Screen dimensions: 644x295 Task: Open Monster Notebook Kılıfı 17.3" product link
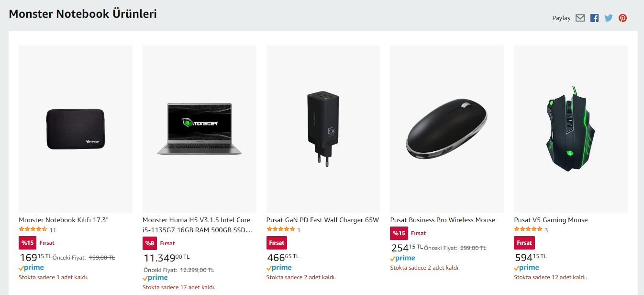pyautogui.click(x=64, y=220)
